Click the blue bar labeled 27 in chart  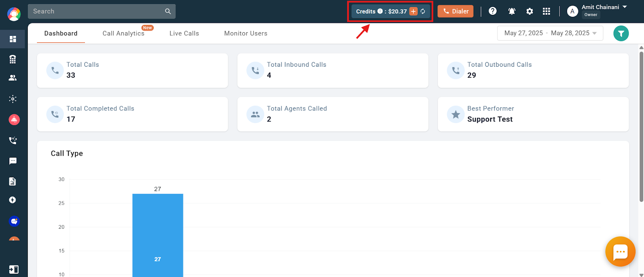[158, 235]
